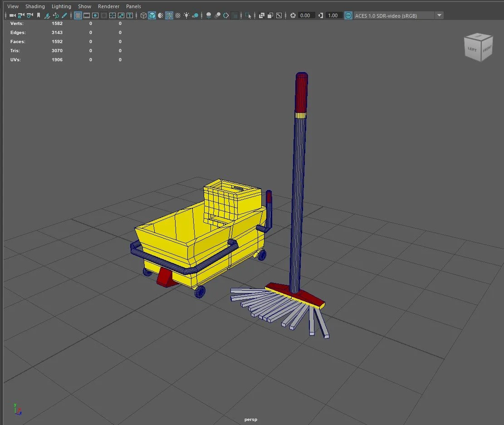Click the X-Ray Active Components icon

click(x=270, y=15)
